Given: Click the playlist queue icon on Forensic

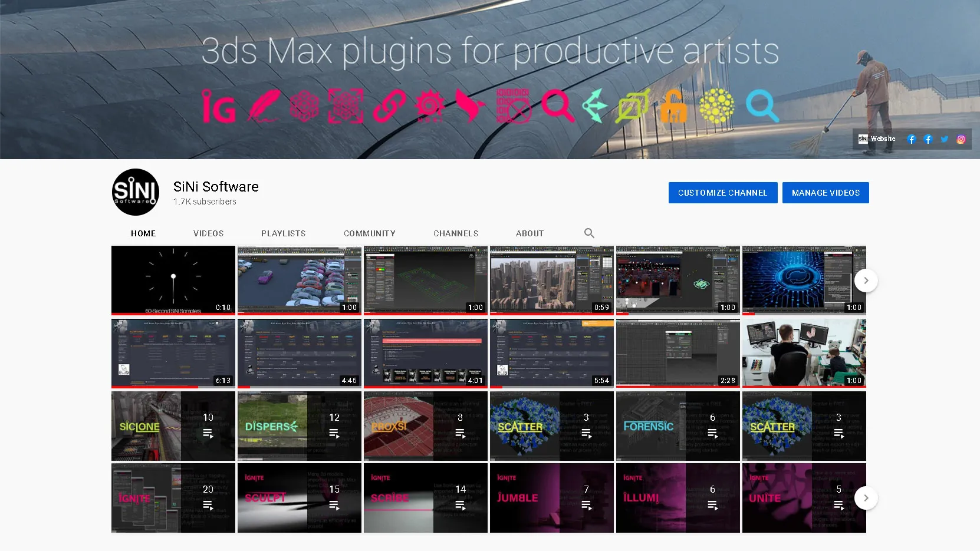Looking at the screenshot, I should (713, 434).
